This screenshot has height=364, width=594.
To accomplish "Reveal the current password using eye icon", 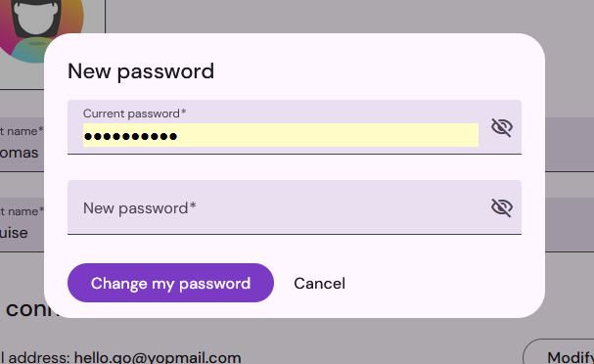I will (x=502, y=127).
